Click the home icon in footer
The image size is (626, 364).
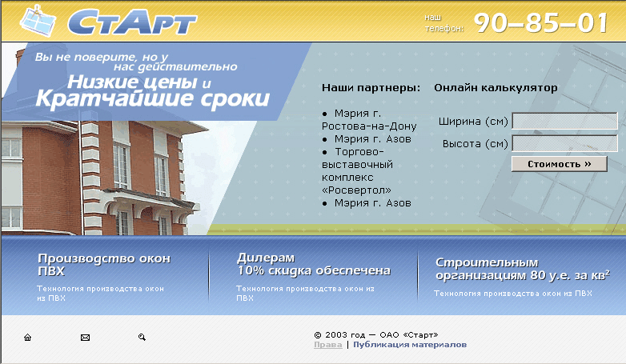tap(27, 338)
